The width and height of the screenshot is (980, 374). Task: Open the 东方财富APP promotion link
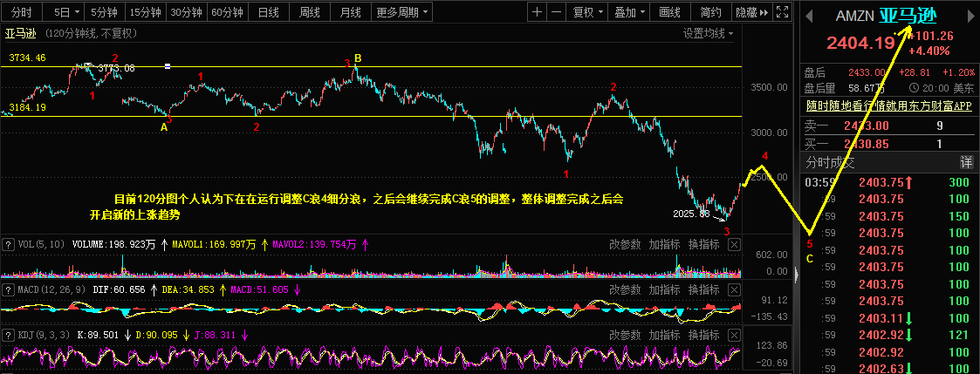(x=888, y=105)
